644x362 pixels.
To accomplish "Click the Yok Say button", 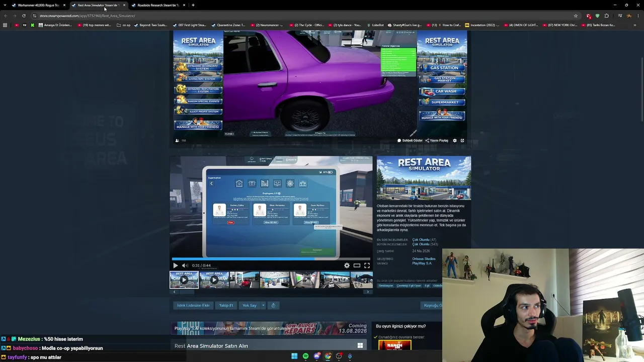I will coord(249,305).
